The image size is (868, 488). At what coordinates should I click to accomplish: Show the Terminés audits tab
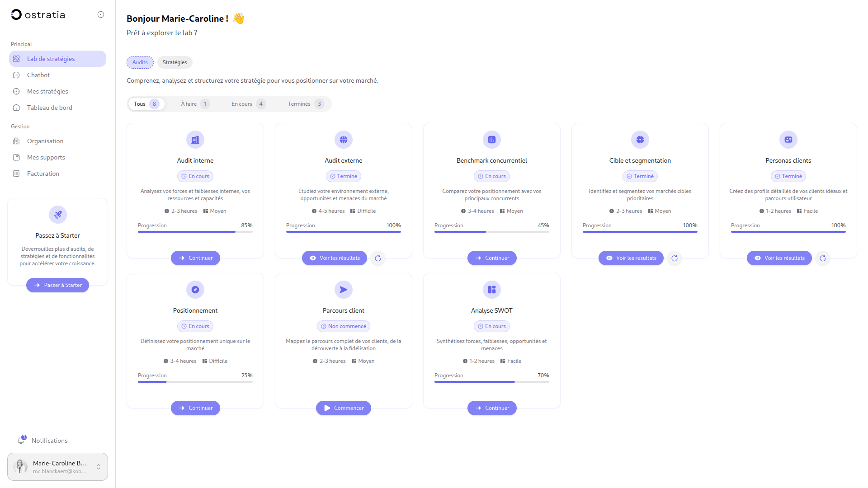[x=306, y=104]
